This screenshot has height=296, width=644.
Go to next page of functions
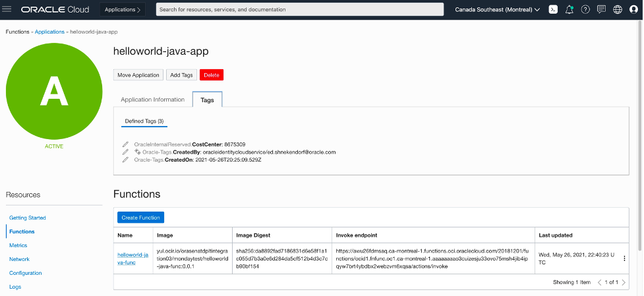(624, 282)
